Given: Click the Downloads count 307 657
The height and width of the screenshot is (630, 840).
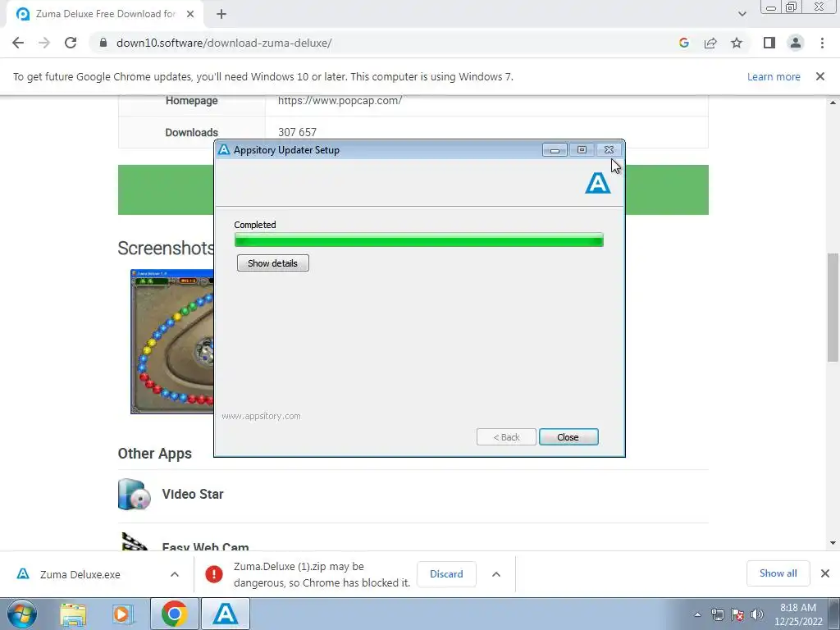Looking at the screenshot, I should click(x=297, y=132).
